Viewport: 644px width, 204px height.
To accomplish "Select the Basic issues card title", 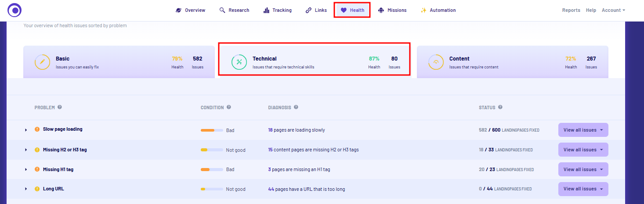I will point(62,58).
